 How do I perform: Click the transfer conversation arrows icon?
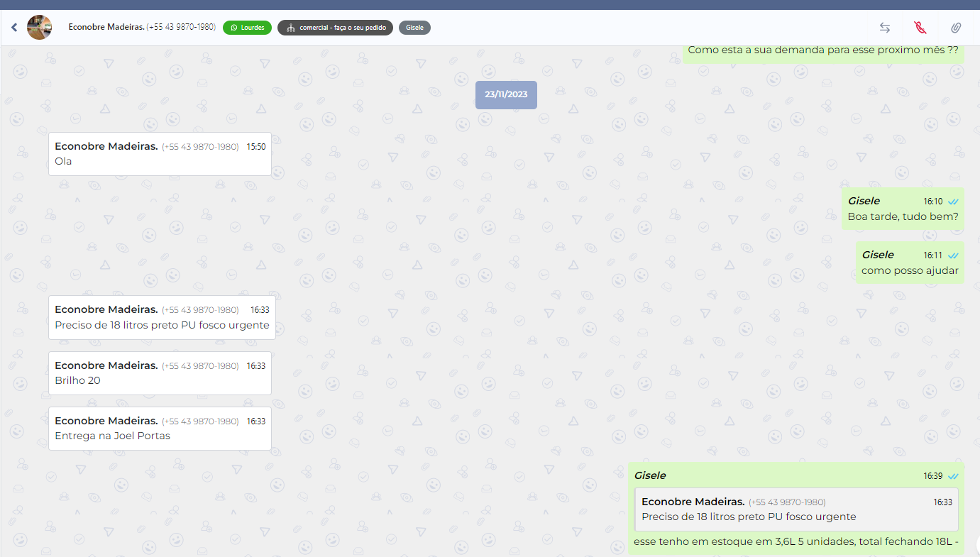pyautogui.click(x=885, y=28)
